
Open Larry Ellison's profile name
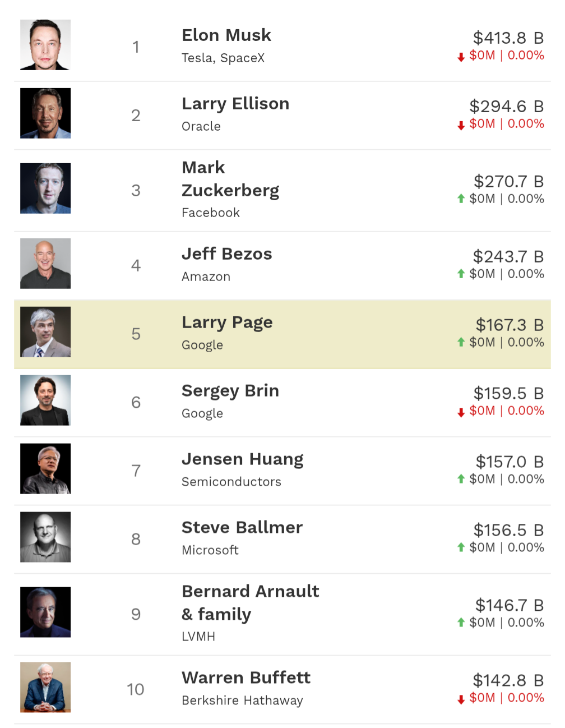click(x=235, y=104)
